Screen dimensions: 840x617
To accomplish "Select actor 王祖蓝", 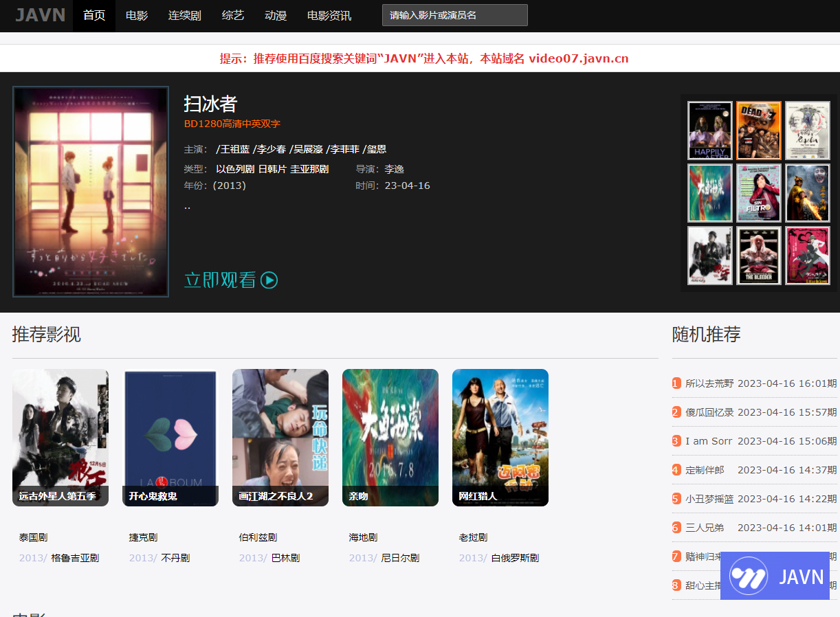I will [233, 149].
